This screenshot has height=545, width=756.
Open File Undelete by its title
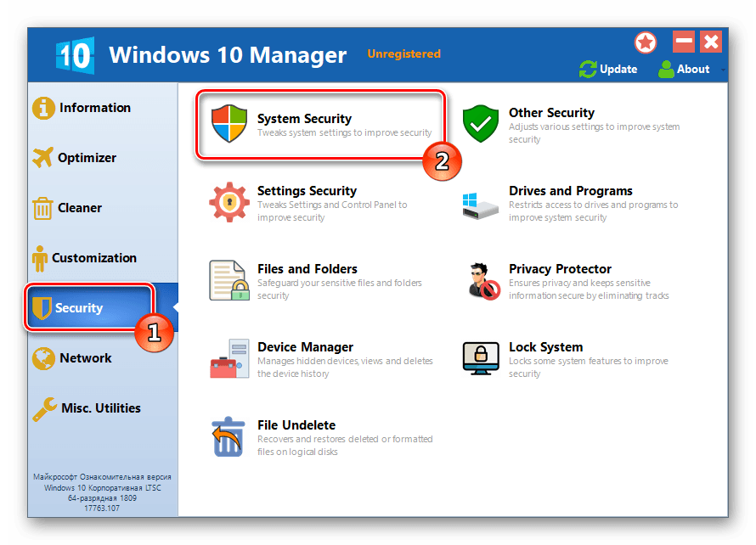click(296, 425)
